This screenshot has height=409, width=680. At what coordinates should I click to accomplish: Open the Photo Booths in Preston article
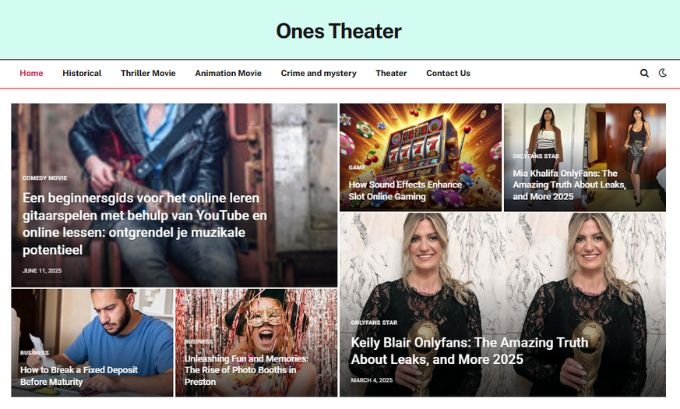coord(246,370)
